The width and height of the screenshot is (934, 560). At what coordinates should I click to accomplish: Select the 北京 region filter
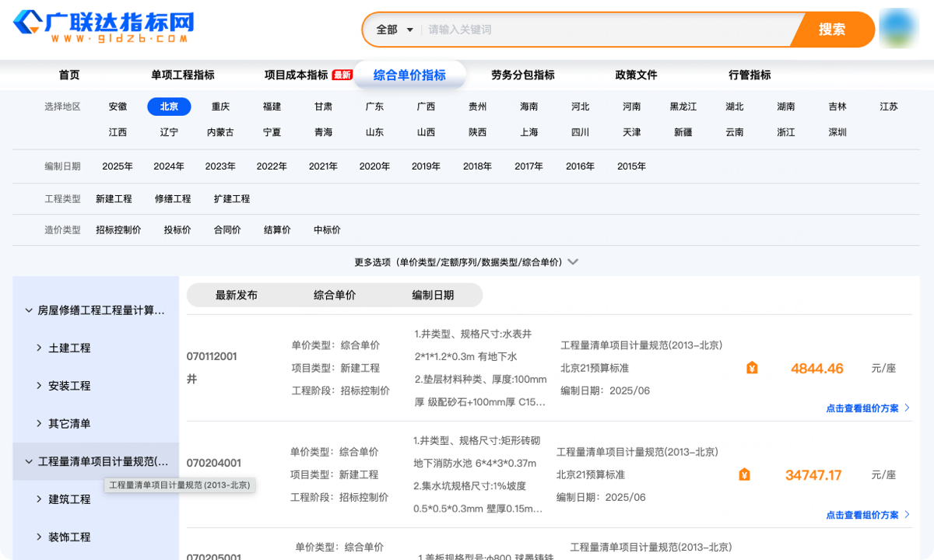[x=169, y=107]
